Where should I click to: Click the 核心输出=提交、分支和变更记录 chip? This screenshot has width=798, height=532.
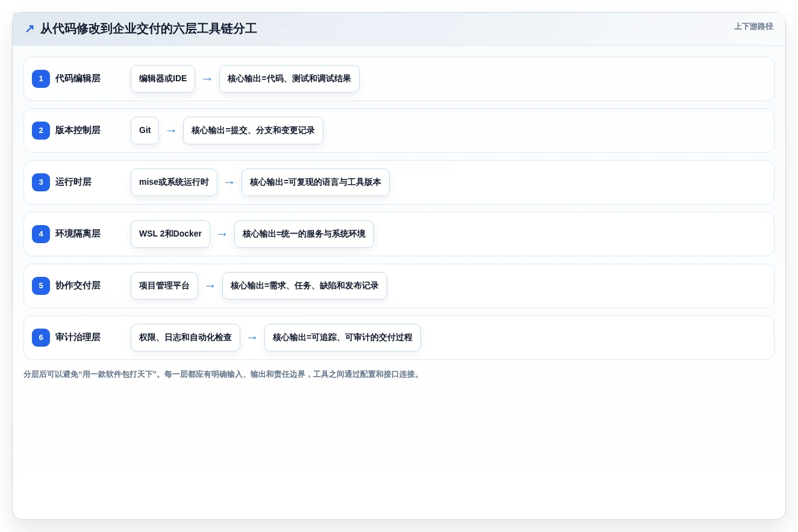(x=253, y=131)
